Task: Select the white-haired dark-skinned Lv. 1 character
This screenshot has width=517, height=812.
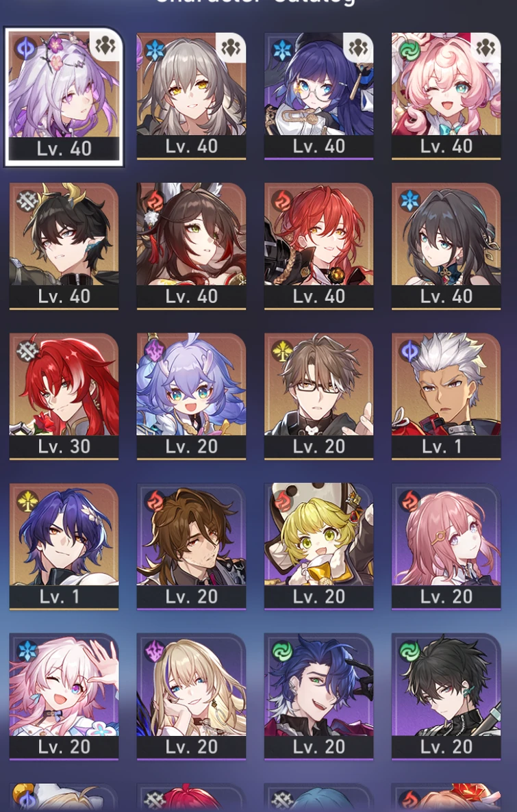Action: click(x=446, y=396)
